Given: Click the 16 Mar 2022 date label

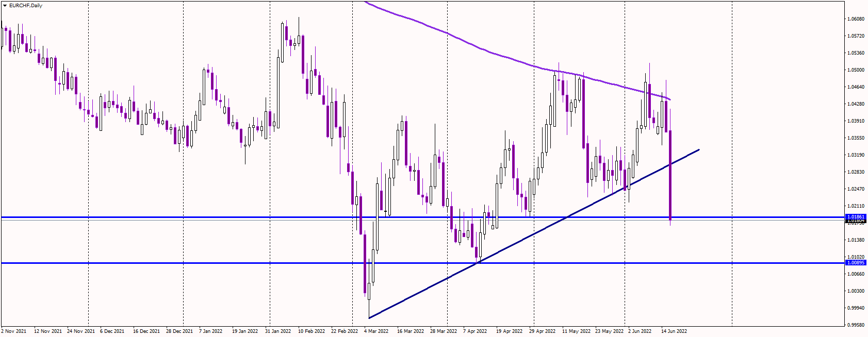Looking at the screenshot, I should click(411, 331).
